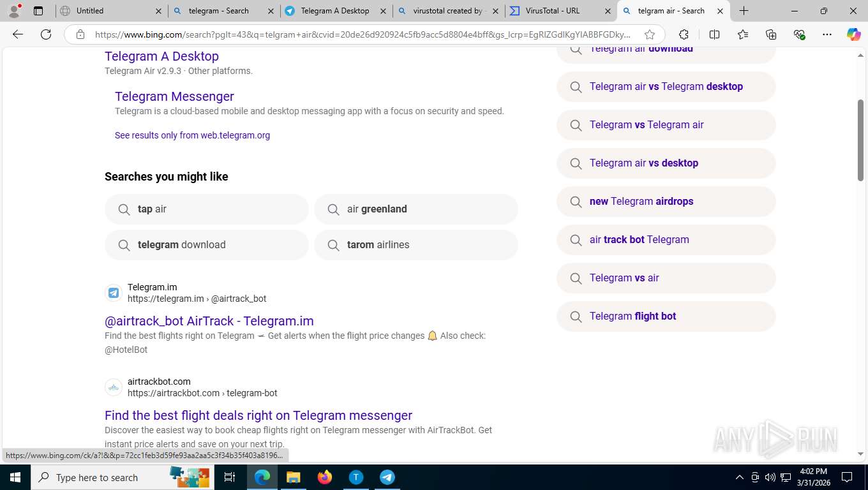Viewport: 868px width, 490px height.
Task: Close the Untitled tab
Action: click(159, 11)
